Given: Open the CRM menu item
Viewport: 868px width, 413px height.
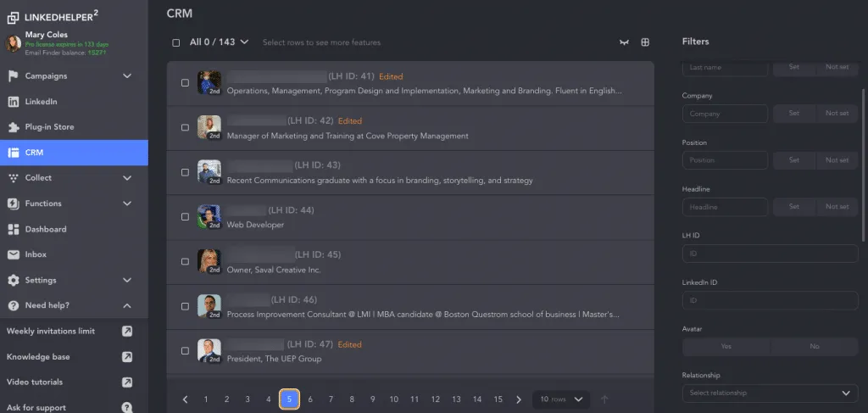Looking at the screenshot, I should 75,153.
